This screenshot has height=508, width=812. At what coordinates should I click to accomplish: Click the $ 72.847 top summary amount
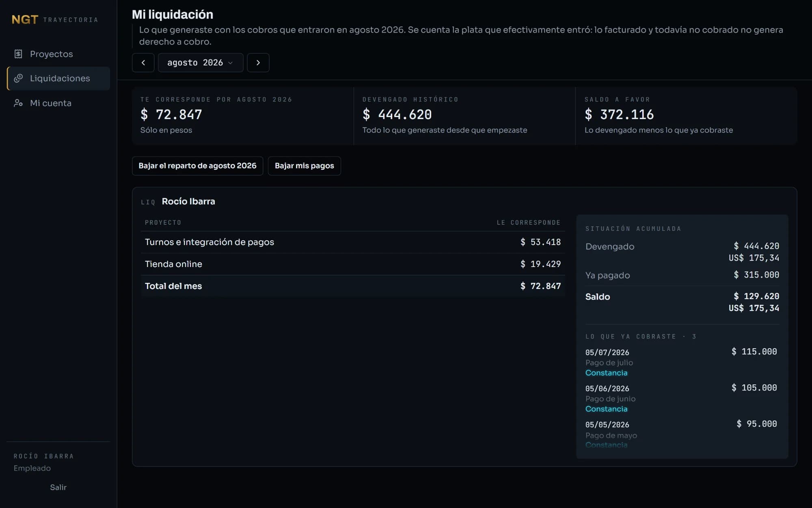[171, 115]
